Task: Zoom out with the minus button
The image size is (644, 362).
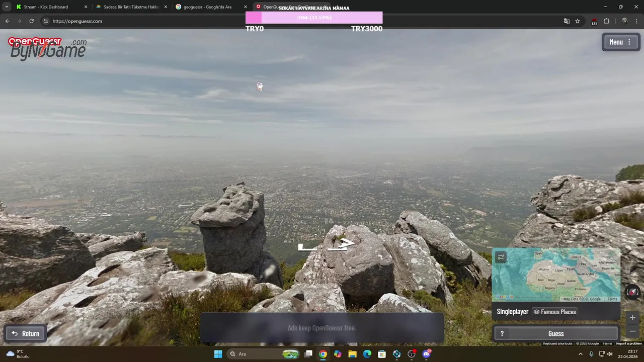Action: [x=632, y=331]
